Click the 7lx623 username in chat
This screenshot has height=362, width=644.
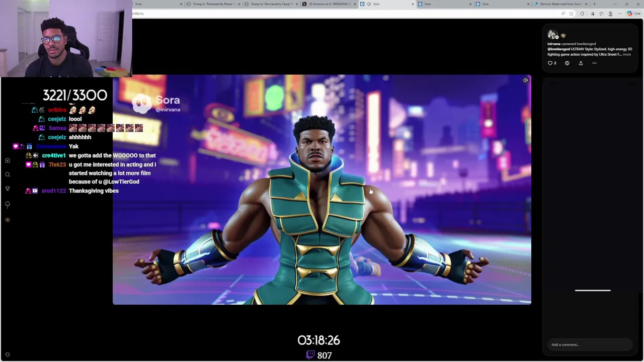(x=57, y=164)
